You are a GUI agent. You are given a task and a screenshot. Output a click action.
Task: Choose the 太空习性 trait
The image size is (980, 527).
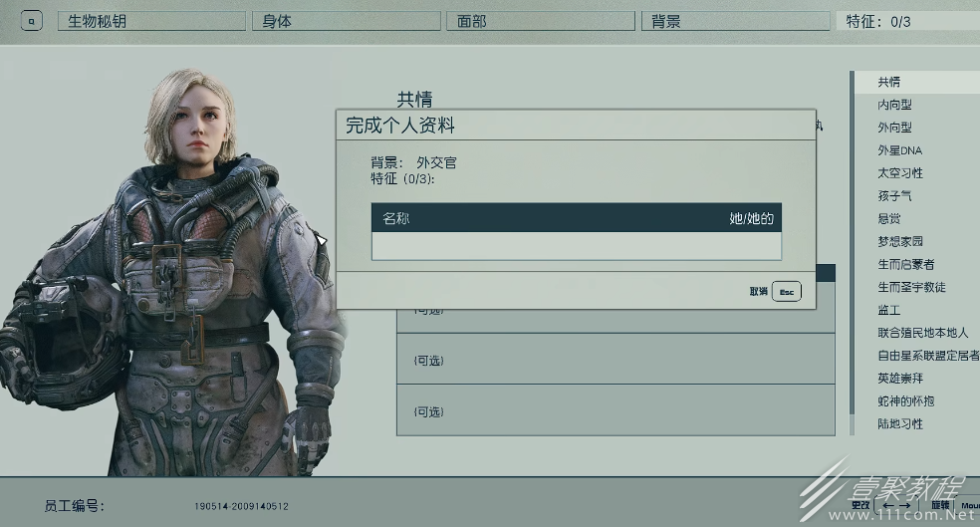[900, 173]
